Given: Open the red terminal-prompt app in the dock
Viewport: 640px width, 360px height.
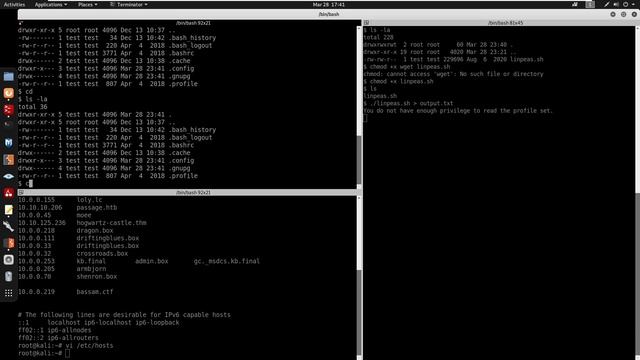Looking at the screenshot, I should [9, 109].
